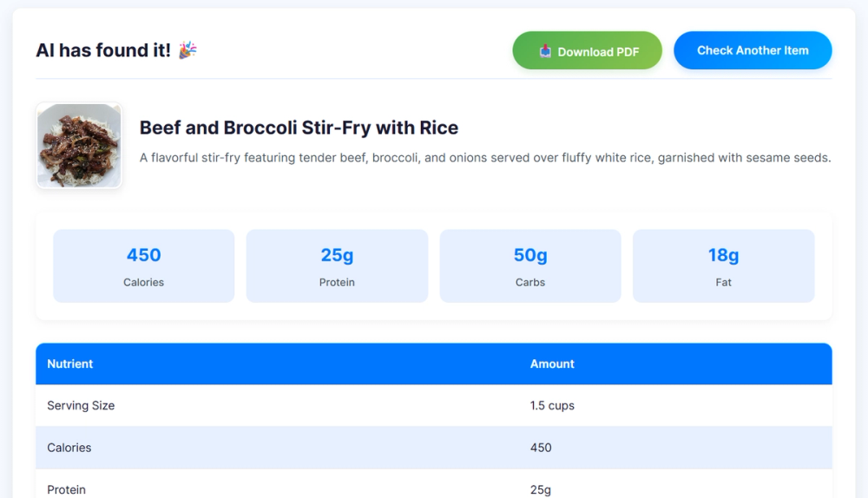Select the Calories label in the nutrient table
868x498 pixels.
pos(69,448)
